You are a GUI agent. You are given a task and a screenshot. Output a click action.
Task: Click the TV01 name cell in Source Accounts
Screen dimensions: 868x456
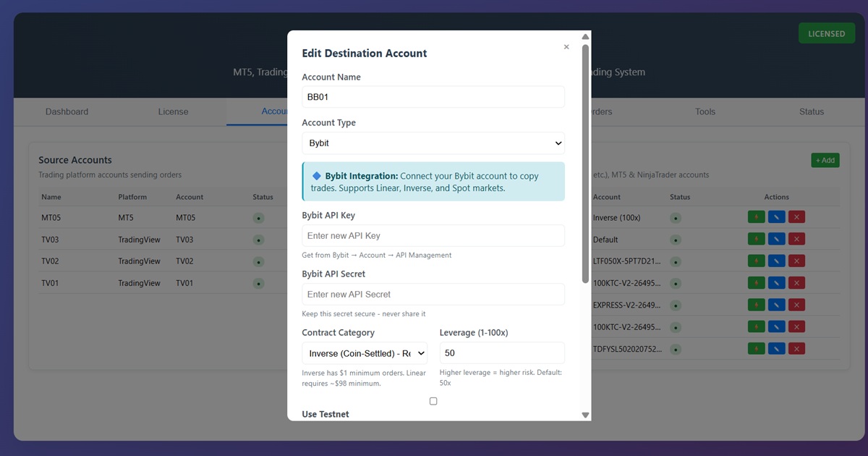[50, 283]
